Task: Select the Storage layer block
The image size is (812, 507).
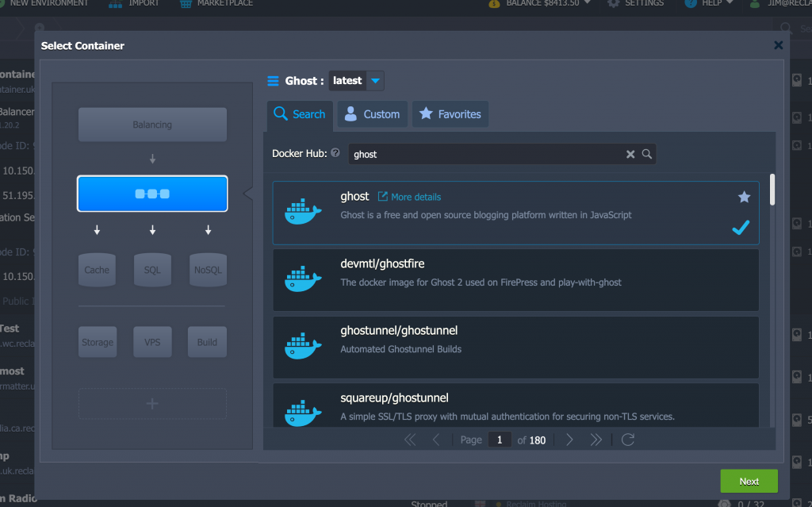Action: click(x=98, y=342)
